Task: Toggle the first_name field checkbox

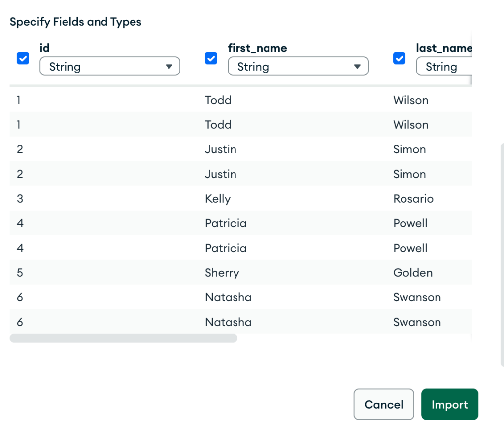Action: coord(211,58)
